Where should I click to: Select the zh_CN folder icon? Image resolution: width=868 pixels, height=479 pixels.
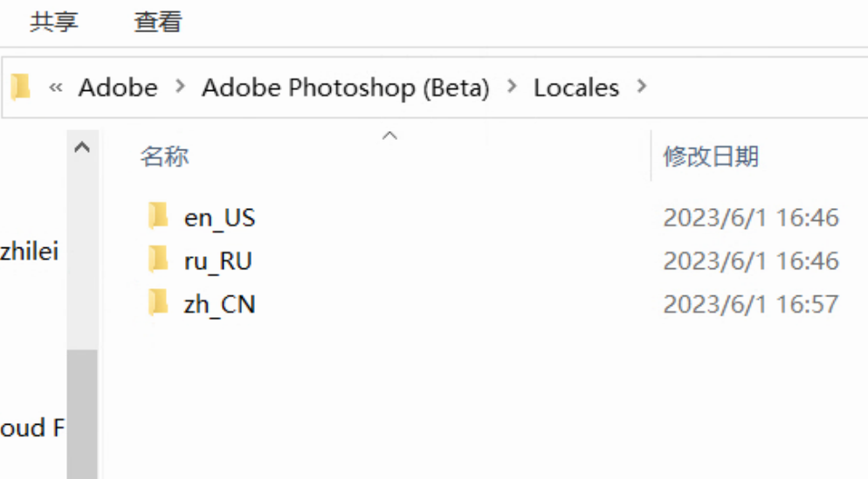point(158,302)
